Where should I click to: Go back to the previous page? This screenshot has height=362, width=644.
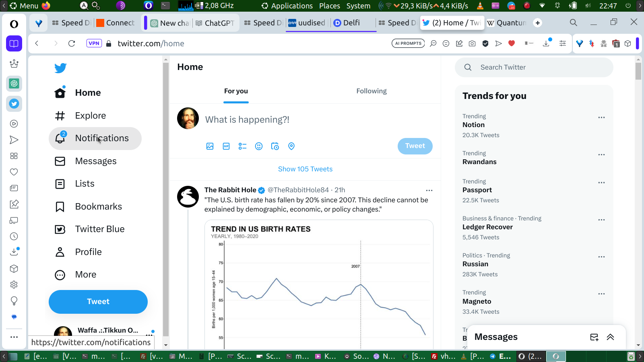pyautogui.click(x=37, y=43)
